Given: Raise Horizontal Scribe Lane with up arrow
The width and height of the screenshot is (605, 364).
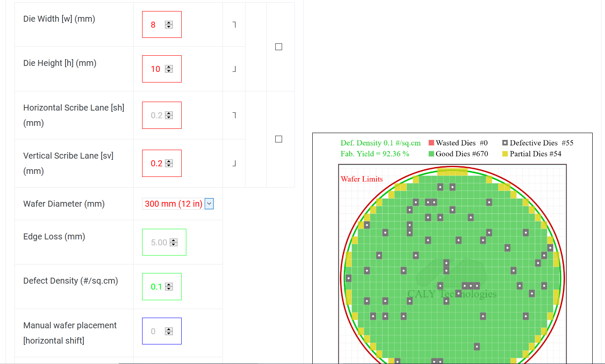Looking at the screenshot, I should pos(169,114).
